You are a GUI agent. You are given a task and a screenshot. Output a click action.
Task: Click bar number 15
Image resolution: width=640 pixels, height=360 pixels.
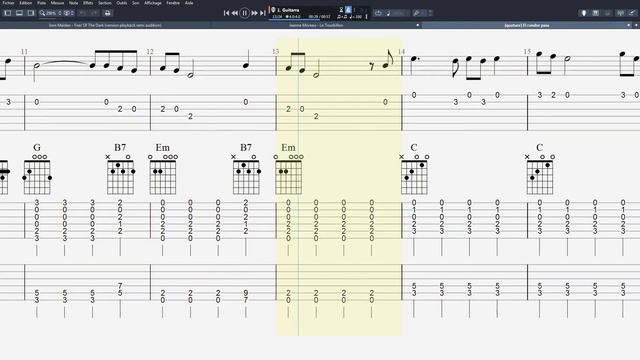point(527,51)
